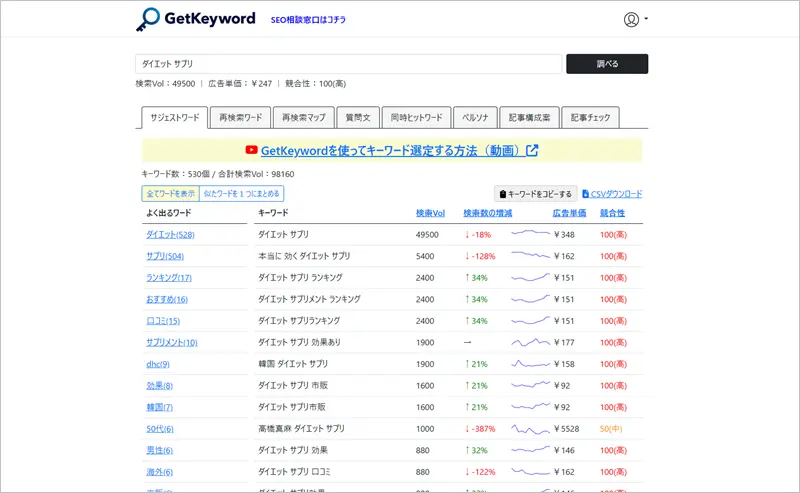Select the 記事チェック tab
The width and height of the screenshot is (800, 493).
coord(590,117)
